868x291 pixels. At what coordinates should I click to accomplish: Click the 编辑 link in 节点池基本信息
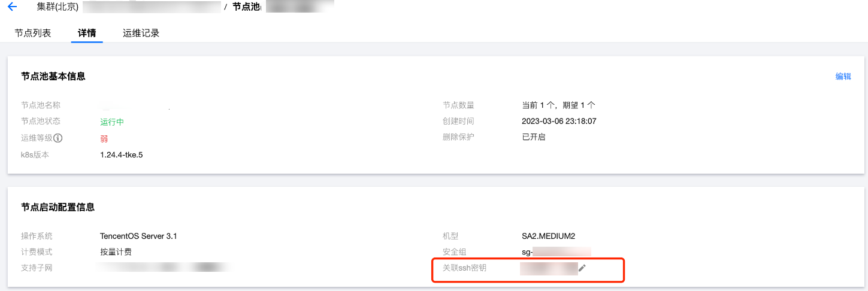coord(843,76)
